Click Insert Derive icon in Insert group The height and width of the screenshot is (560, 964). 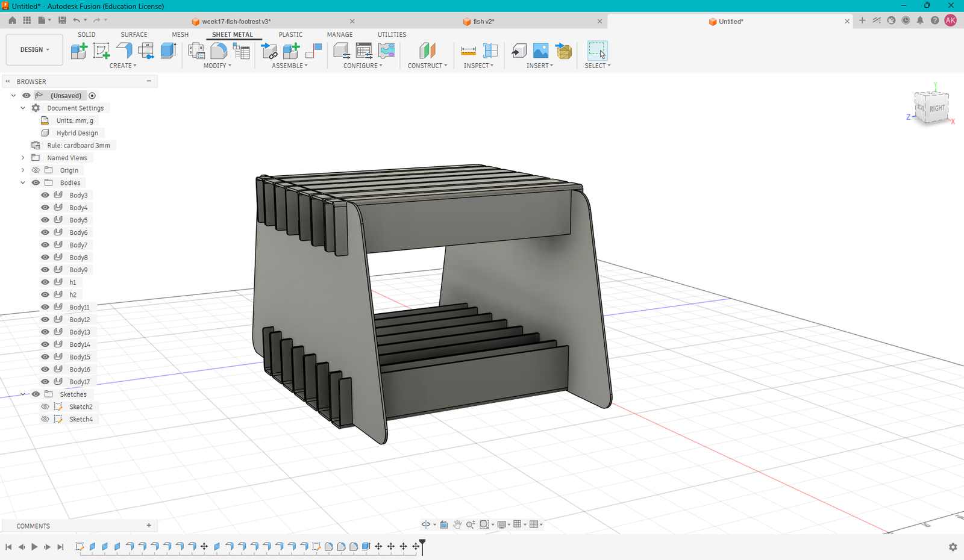[519, 51]
